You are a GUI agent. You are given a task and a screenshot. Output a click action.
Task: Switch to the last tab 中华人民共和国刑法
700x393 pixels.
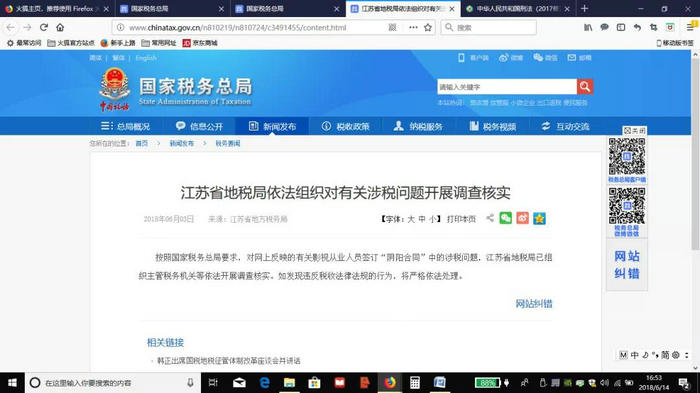[517, 8]
